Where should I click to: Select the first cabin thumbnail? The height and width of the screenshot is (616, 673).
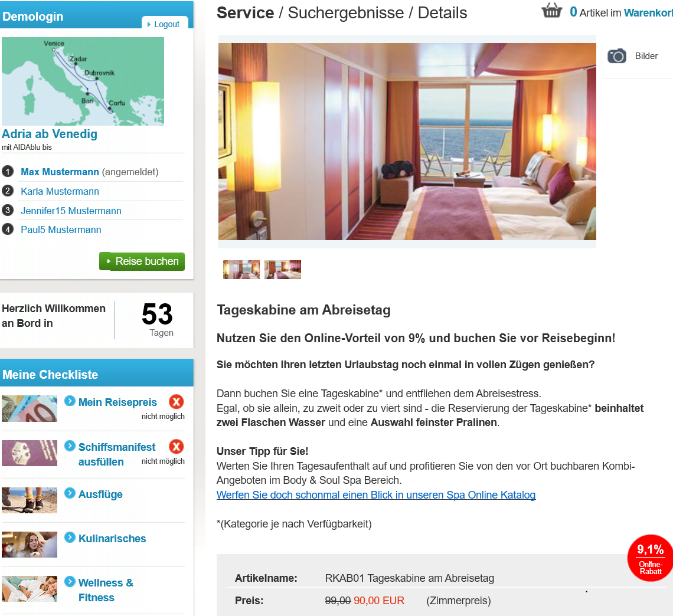coord(241,270)
